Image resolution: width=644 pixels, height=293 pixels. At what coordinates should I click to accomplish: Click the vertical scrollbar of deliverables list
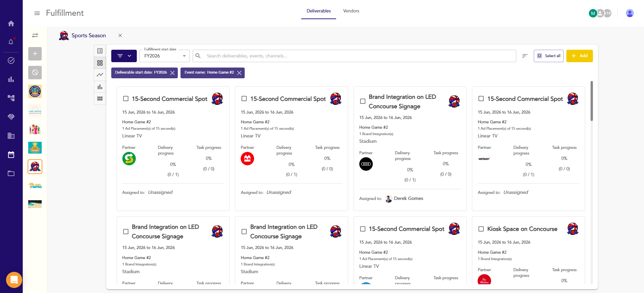[x=592, y=101]
